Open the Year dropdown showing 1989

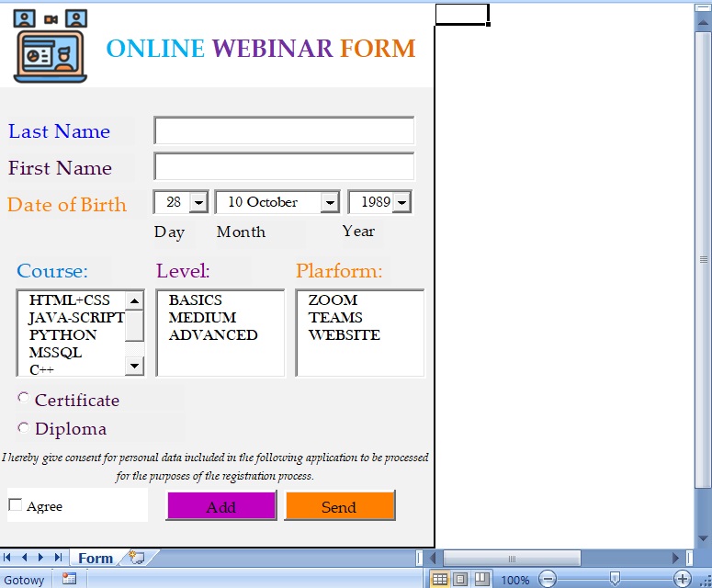(x=401, y=202)
